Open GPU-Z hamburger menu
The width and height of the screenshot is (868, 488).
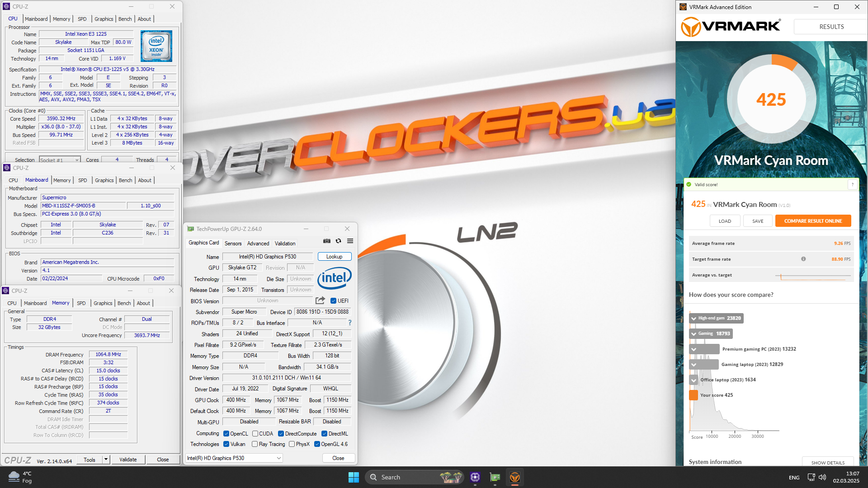[x=350, y=241]
